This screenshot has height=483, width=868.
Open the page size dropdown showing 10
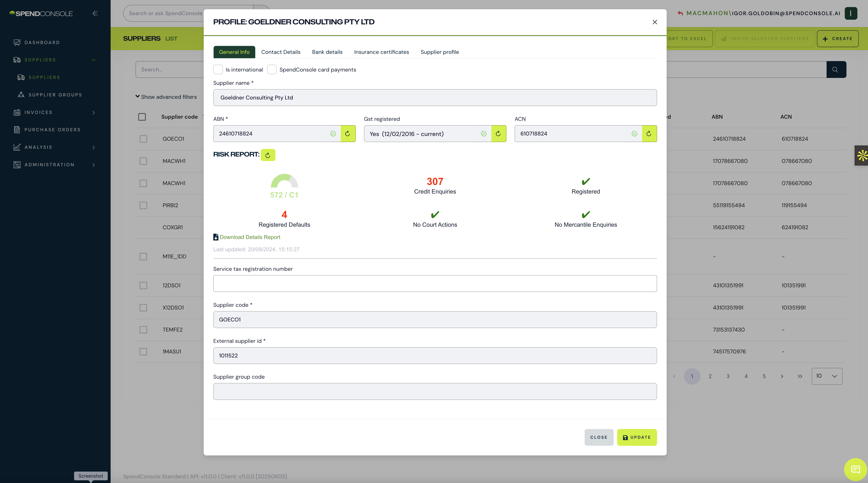point(827,376)
